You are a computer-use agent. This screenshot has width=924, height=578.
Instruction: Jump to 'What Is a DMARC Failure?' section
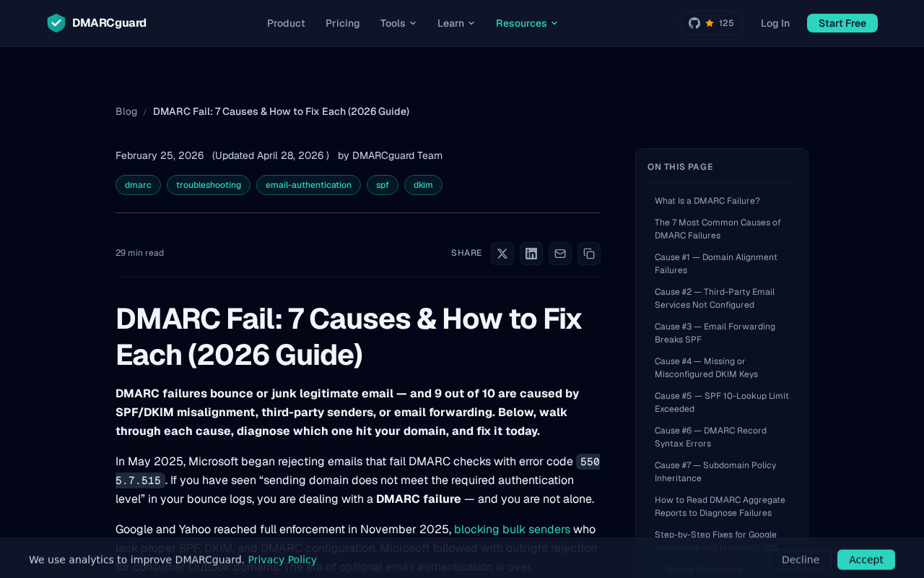click(x=707, y=201)
